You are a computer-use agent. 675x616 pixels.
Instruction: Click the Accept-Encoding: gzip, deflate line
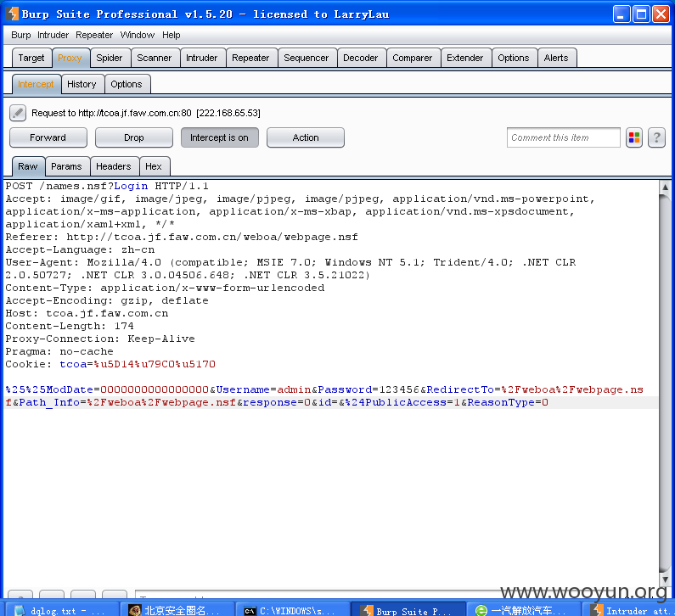pos(107,300)
